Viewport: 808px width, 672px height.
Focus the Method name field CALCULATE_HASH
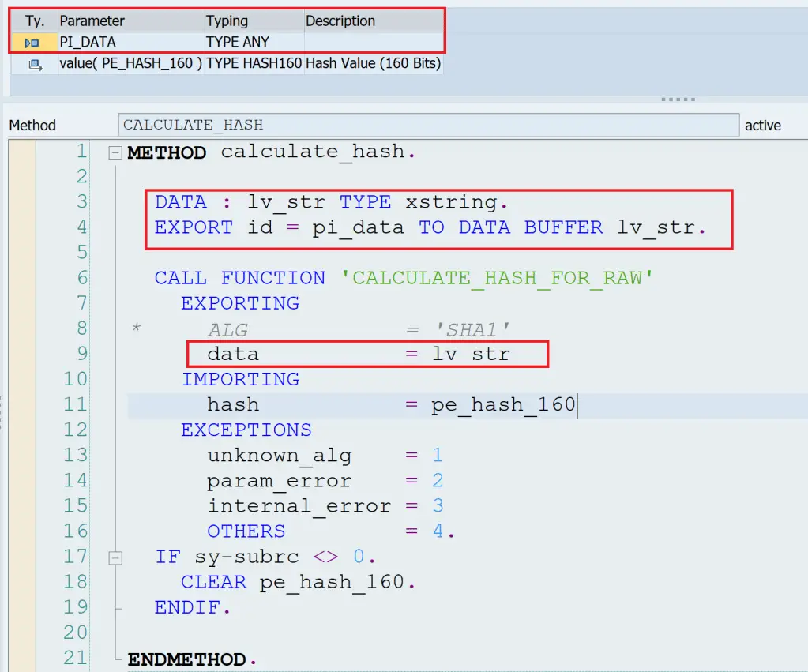(x=428, y=125)
